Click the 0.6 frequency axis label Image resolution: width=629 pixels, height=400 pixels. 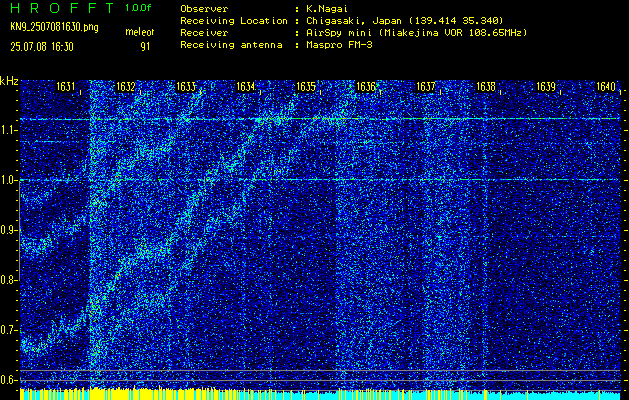pos(8,380)
